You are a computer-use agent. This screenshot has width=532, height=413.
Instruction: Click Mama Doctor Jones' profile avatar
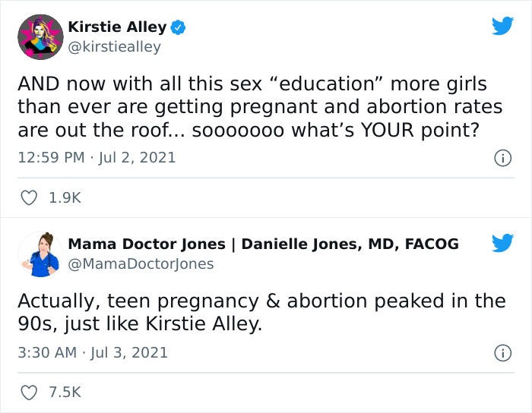coord(40,254)
